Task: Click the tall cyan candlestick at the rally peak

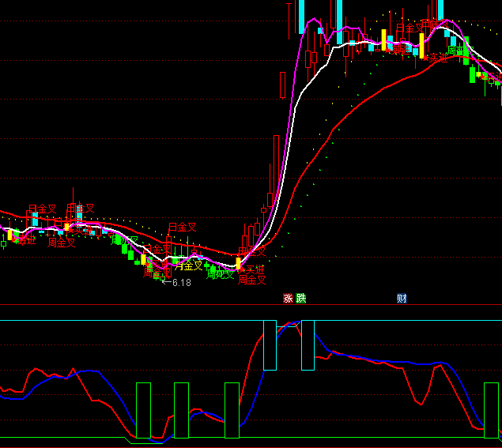Action: tap(339, 21)
